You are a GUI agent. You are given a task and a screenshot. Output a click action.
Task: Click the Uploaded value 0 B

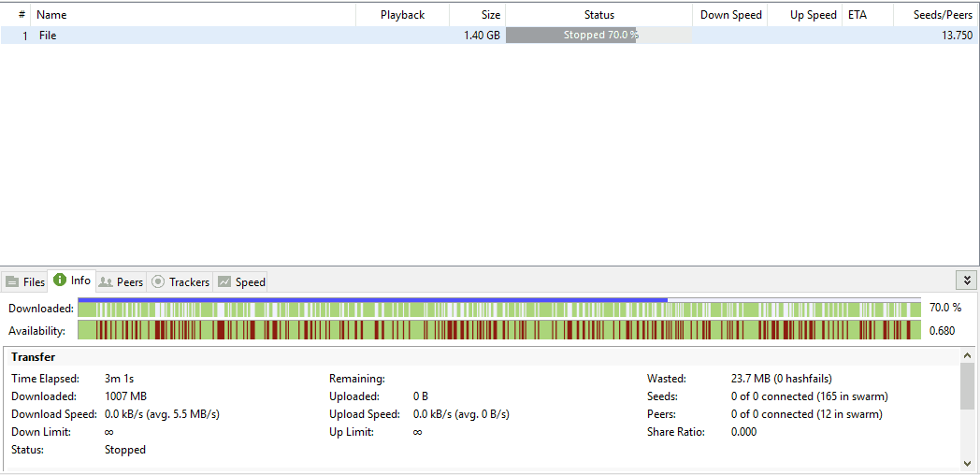[421, 396]
